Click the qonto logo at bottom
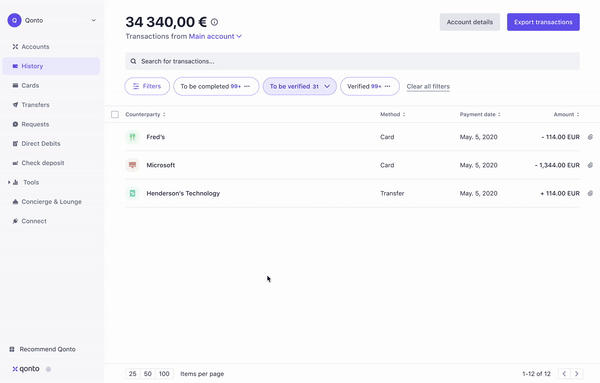Screen dimensions: 600x383 point(26,369)
